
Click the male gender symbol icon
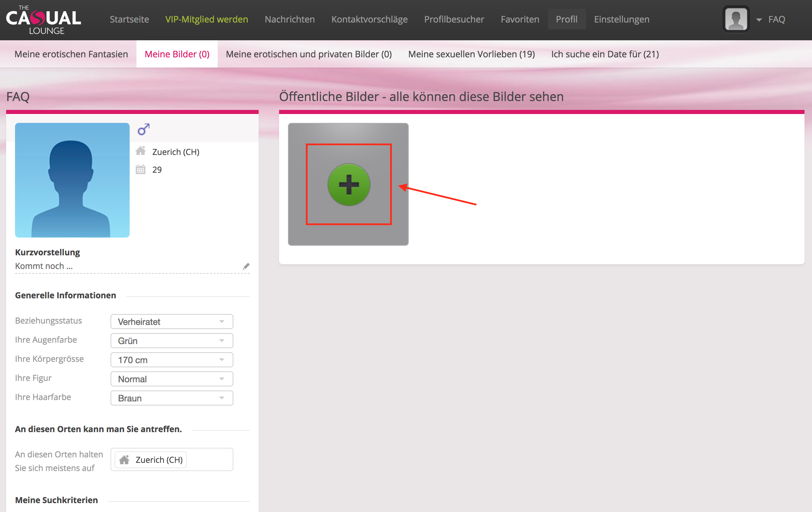click(143, 129)
